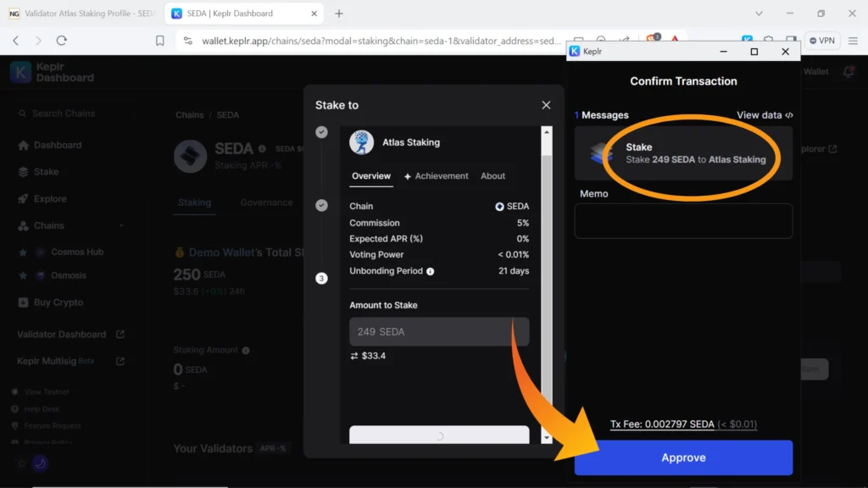Switch to dark mode with moon toggle
Image resolution: width=868 pixels, height=488 pixels.
[40, 463]
